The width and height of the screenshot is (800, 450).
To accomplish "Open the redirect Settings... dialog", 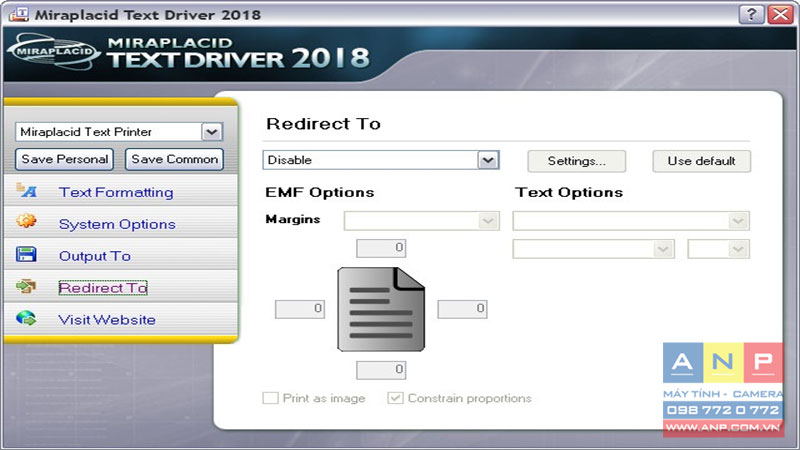I will pos(577,161).
